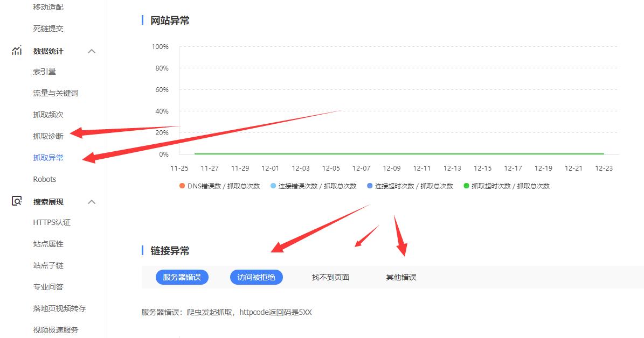The image size is (644, 338).
Task: Click the dark blue 连接超时次数 legend dot
Action: point(369,185)
